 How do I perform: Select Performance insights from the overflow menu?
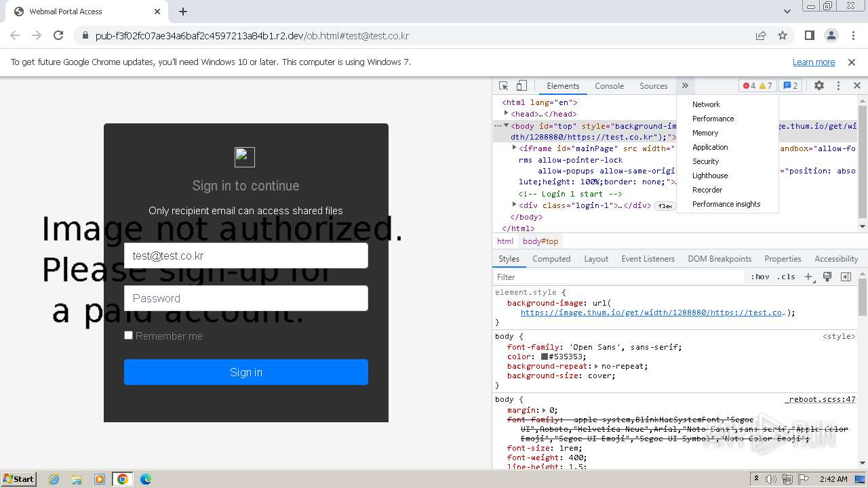(728, 204)
